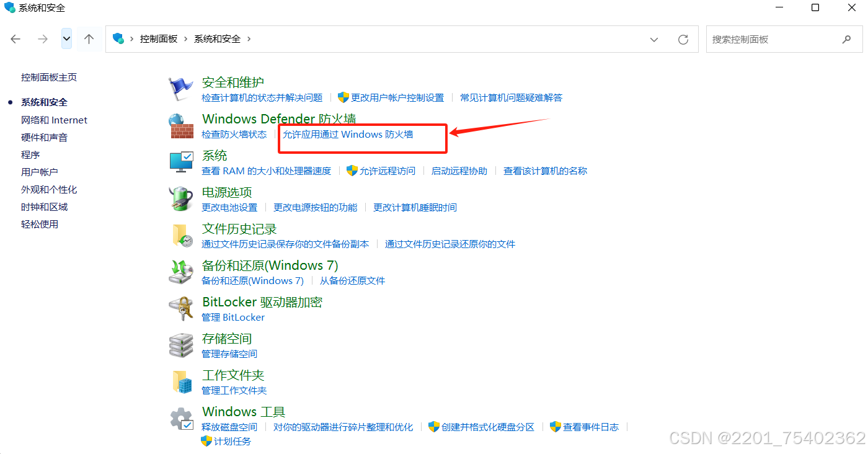Click the Windows Defender Firewall brick wall icon
Screen dimensions: 868x454
coord(181,126)
